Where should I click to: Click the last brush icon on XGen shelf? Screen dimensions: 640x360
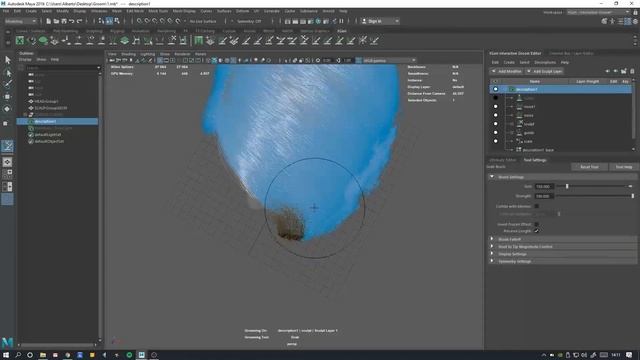tap(374, 40)
